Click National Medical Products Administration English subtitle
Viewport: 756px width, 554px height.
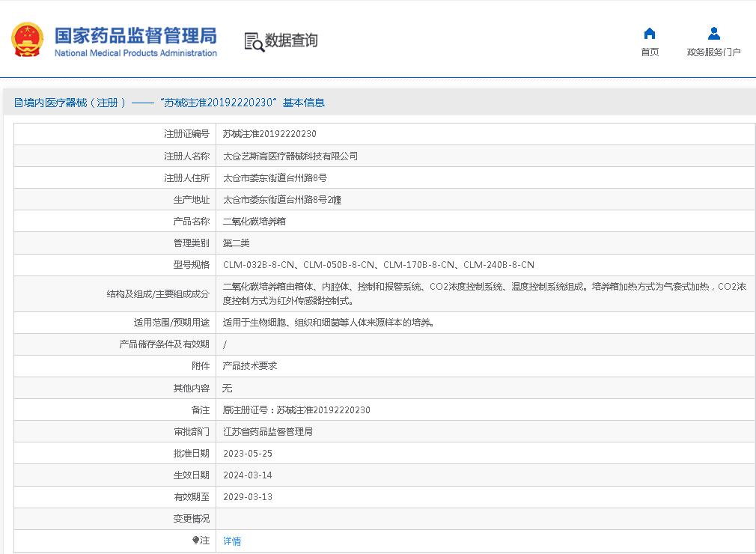pos(135,53)
